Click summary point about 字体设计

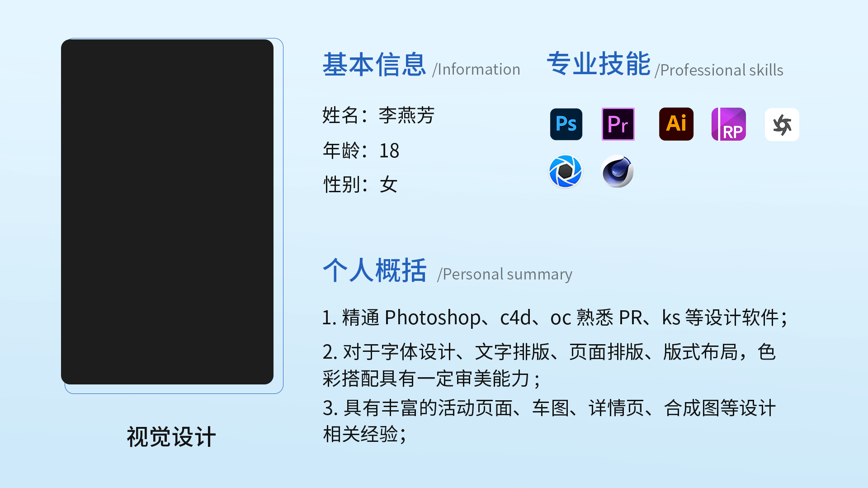coord(549,365)
